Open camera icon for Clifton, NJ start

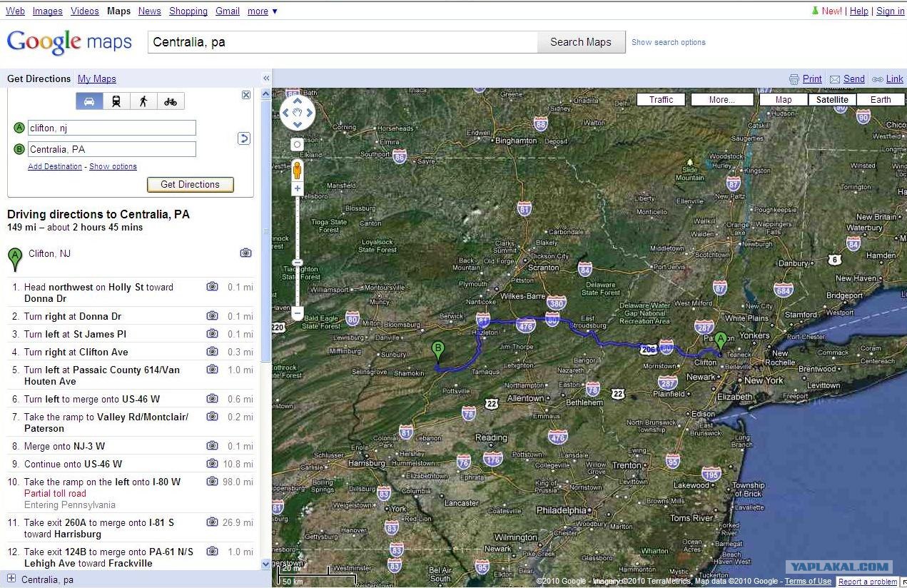coord(245,253)
